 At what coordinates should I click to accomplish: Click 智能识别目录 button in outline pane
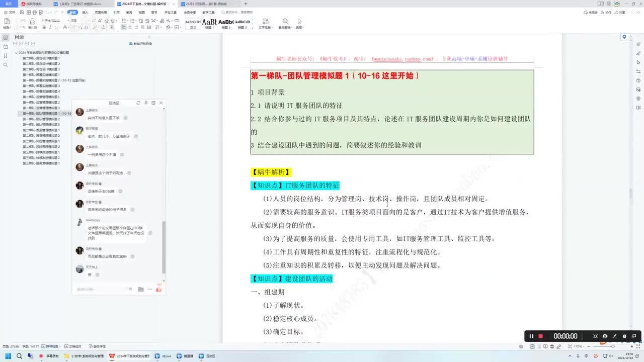pos(141,44)
